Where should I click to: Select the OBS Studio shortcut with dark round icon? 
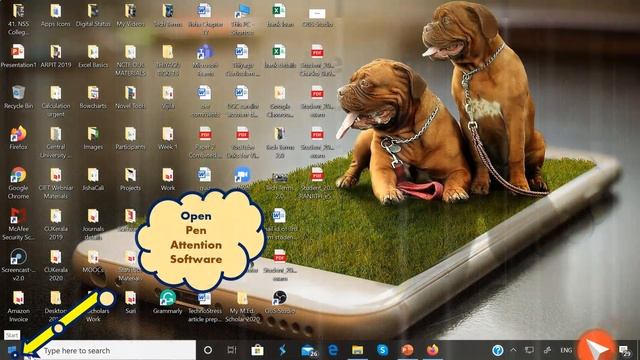(x=280, y=302)
